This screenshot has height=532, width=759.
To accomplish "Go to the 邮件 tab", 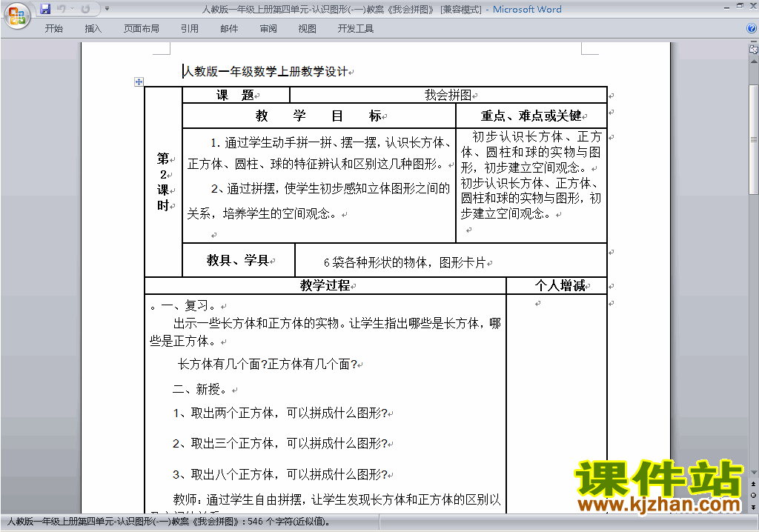I will pos(229,29).
